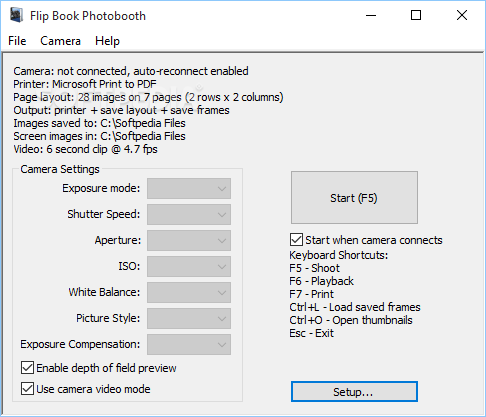Open Exposure Compensation dropdown

(x=189, y=344)
